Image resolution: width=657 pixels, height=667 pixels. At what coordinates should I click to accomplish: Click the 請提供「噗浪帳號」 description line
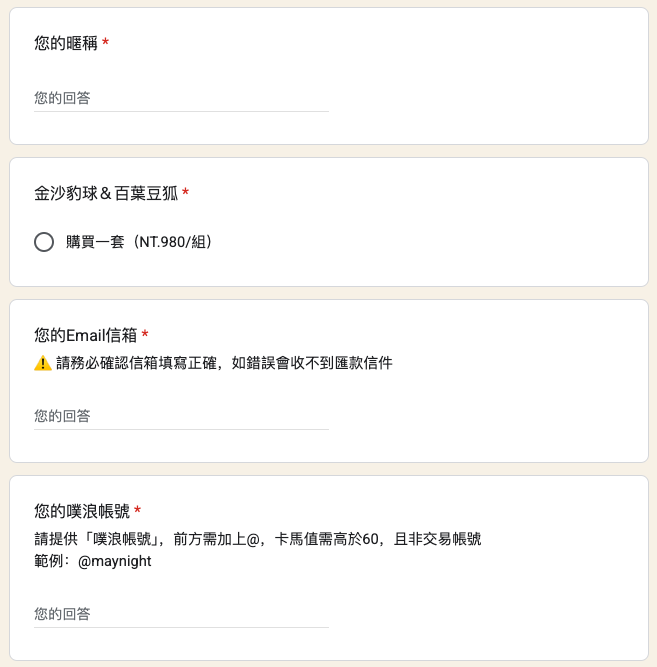coord(257,539)
